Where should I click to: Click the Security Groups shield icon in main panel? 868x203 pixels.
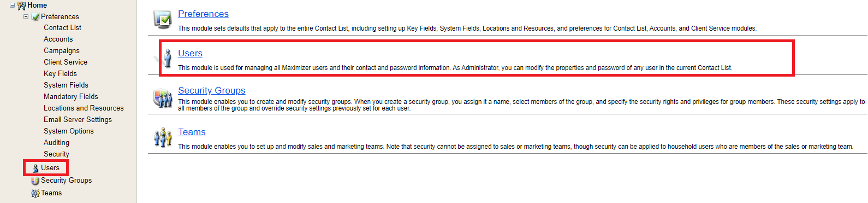click(x=163, y=98)
